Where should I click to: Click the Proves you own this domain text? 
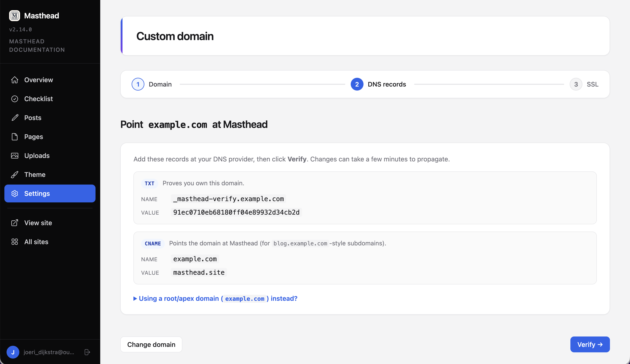(203, 183)
